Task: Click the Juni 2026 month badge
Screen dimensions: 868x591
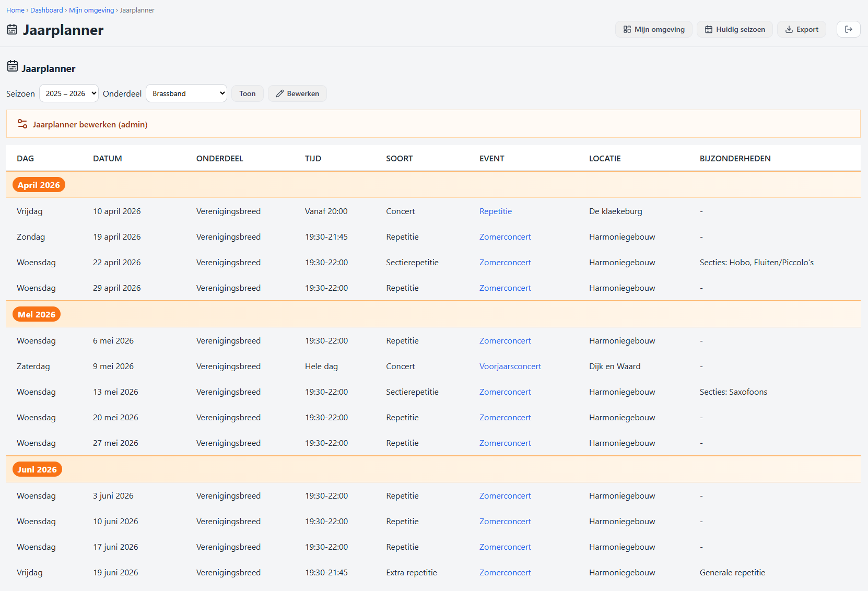Action: 37,469
